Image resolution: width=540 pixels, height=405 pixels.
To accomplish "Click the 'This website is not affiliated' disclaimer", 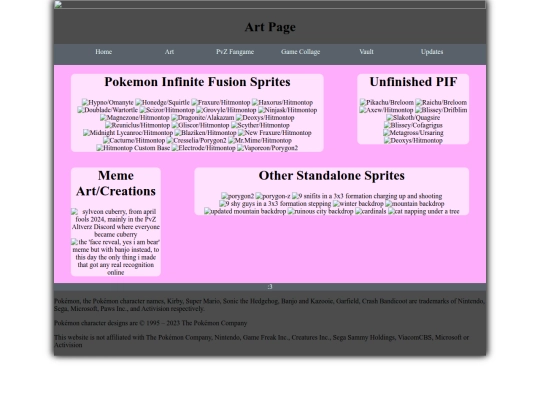I will click(261, 341).
